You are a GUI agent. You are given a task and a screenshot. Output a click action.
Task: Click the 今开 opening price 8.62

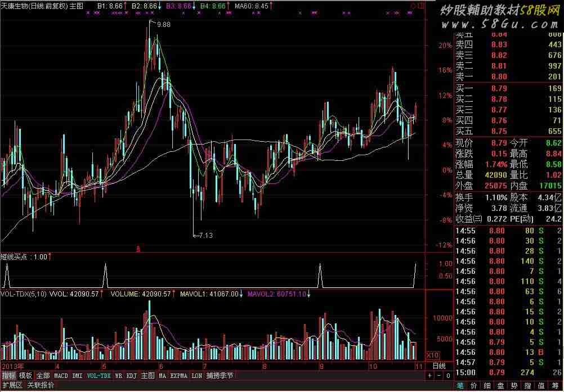(x=554, y=143)
